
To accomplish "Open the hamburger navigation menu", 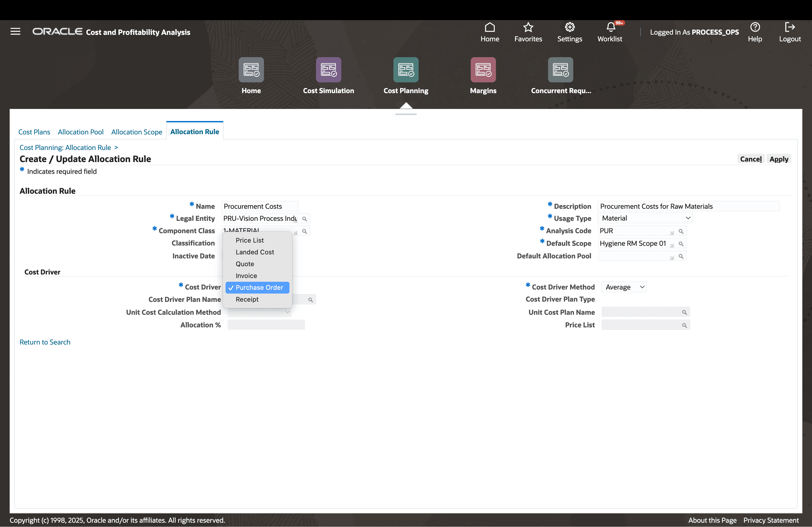I will [x=15, y=31].
